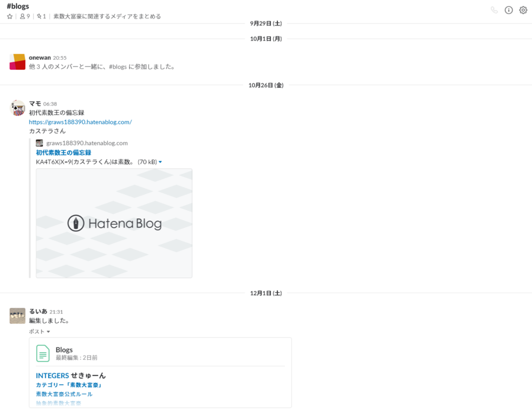
Task: Click the onewan username
Action: click(x=39, y=57)
